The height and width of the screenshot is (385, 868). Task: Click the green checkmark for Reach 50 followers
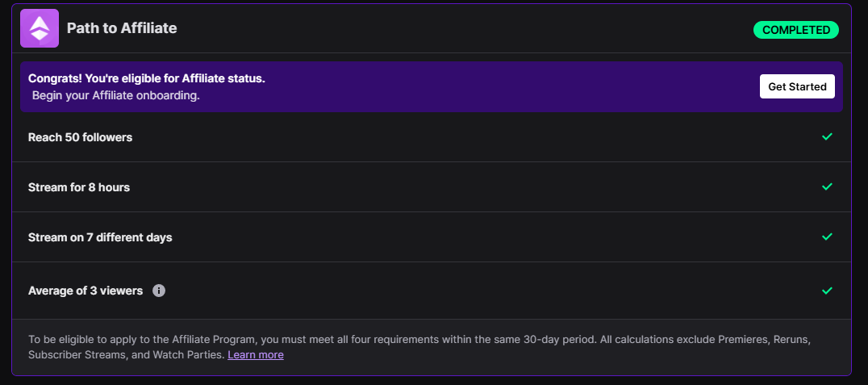826,136
